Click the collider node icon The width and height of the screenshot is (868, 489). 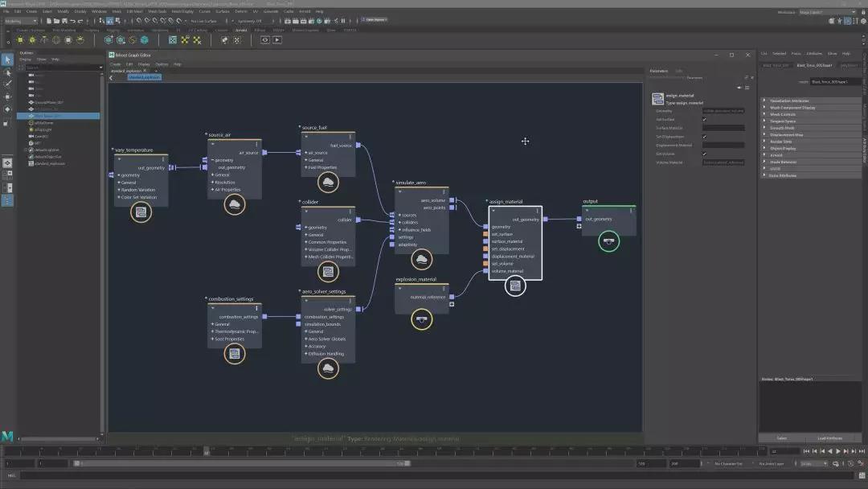[x=327, y=271]
